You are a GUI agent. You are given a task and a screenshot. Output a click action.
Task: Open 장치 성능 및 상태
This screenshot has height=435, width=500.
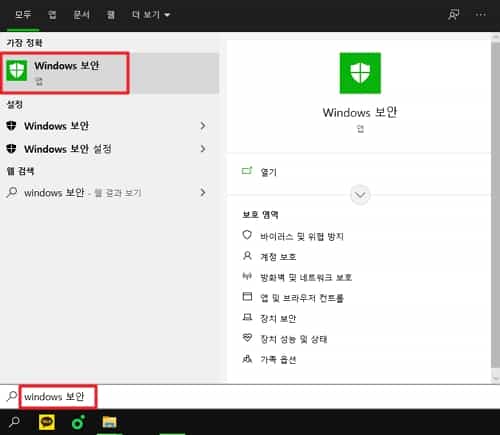click(x=294, y=339)
